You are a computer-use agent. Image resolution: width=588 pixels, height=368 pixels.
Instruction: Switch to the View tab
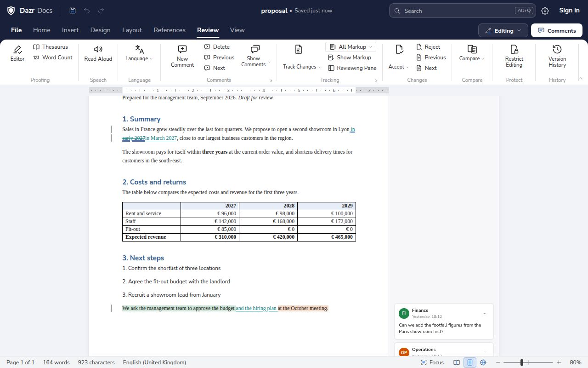coord(237,30)
